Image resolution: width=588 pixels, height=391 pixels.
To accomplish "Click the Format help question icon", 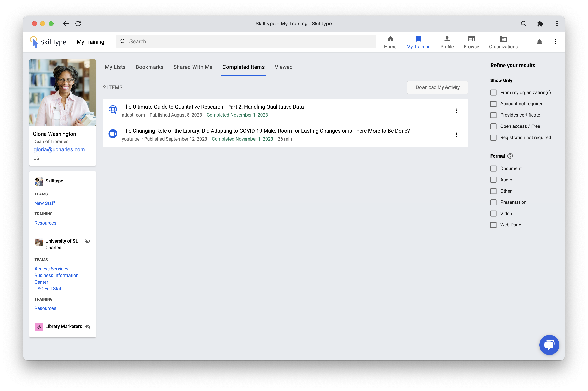I will tap(510, 156).
